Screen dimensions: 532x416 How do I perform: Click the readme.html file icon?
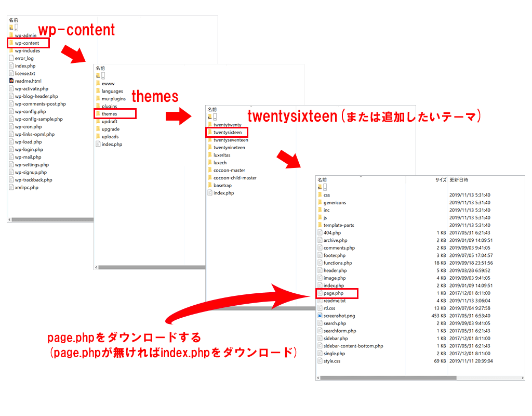click(x=11, y=81)
